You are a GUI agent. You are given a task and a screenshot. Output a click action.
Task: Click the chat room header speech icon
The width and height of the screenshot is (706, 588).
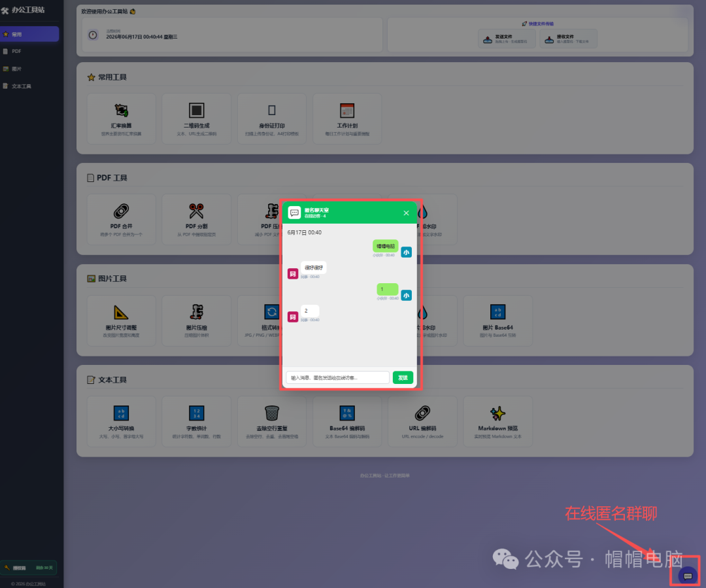click(x=294, y=213)
